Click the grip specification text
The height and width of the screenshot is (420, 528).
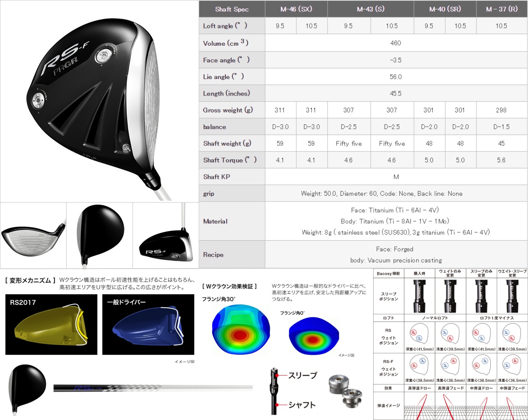382,194
